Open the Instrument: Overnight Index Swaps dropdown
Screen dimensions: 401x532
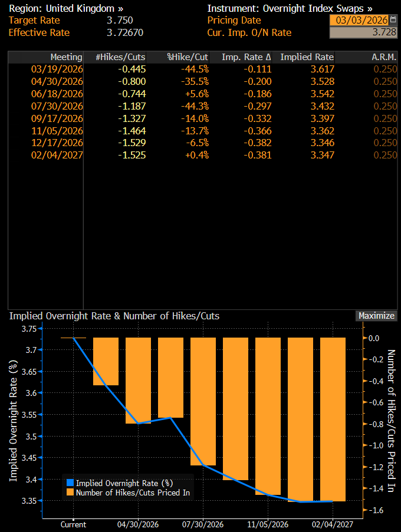tap(290, 9)
